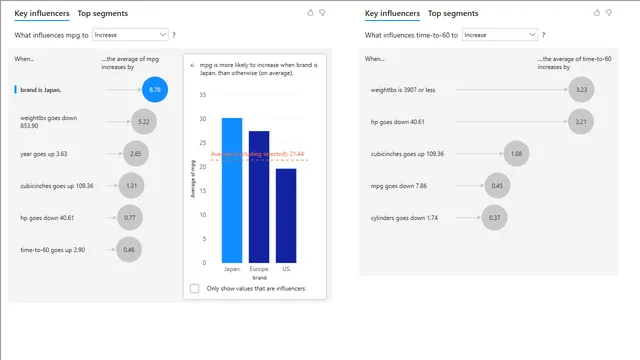Select the 8.78 brand is Japan bubble

pyautogui.click(x=155, y=89)
